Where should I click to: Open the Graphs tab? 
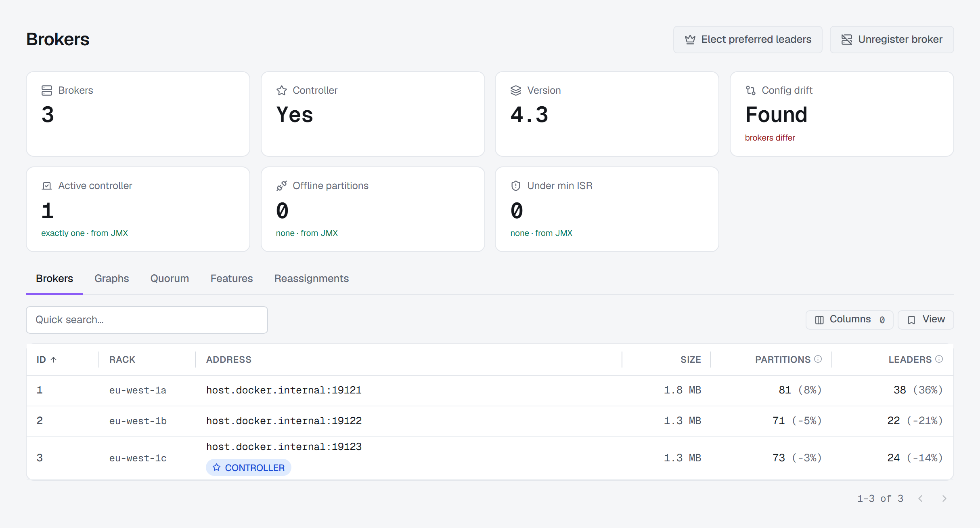click(x=112, y=278)
